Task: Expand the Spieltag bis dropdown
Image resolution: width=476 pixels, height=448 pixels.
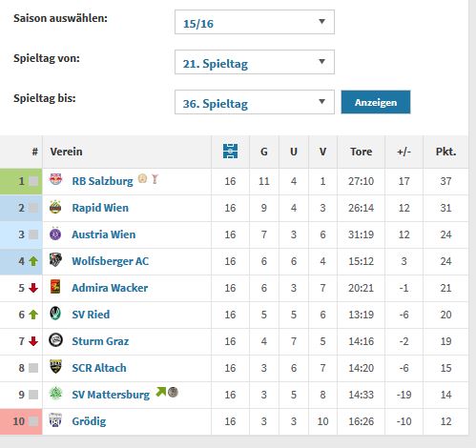Action: point(255,102)
